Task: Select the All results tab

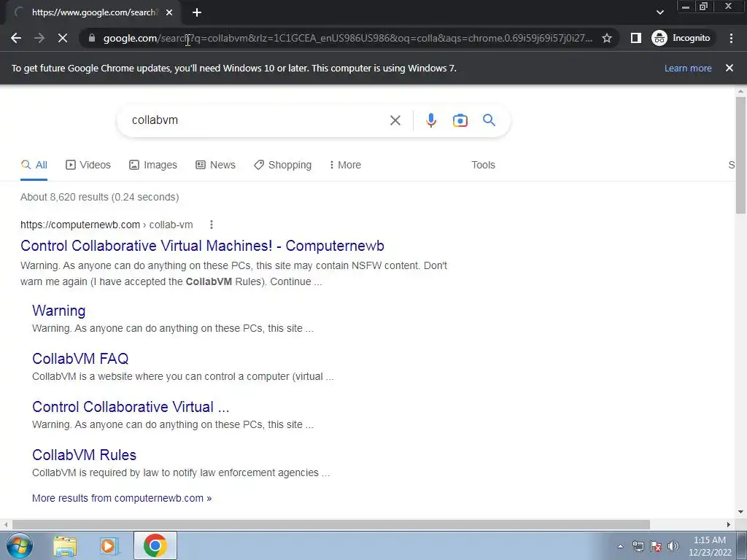Action: tap(34, 165)
